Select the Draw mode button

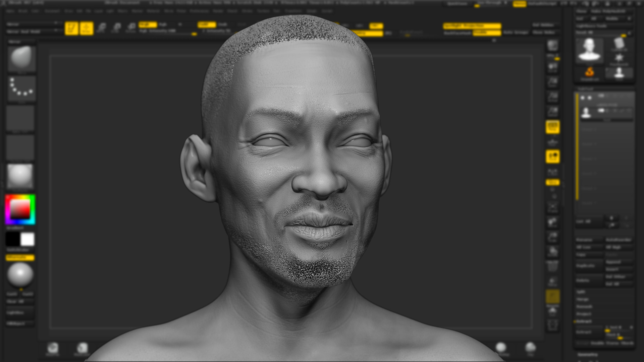tap(87, 28)
